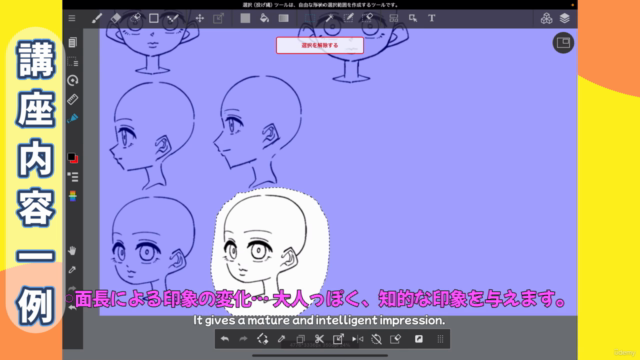Open the page/document icon in sidebar
The width and height of the screenshot is (640, 360).
[x=73, y=42]
